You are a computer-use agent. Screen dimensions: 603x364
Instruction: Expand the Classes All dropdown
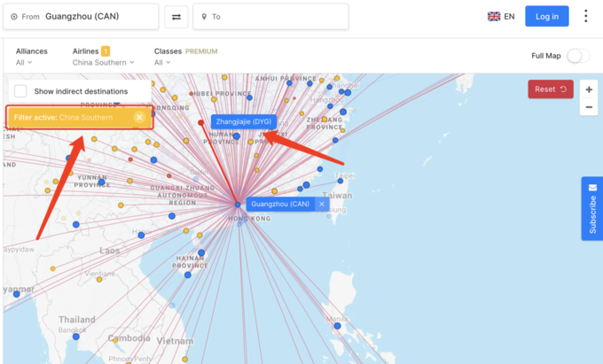point(162,63)
